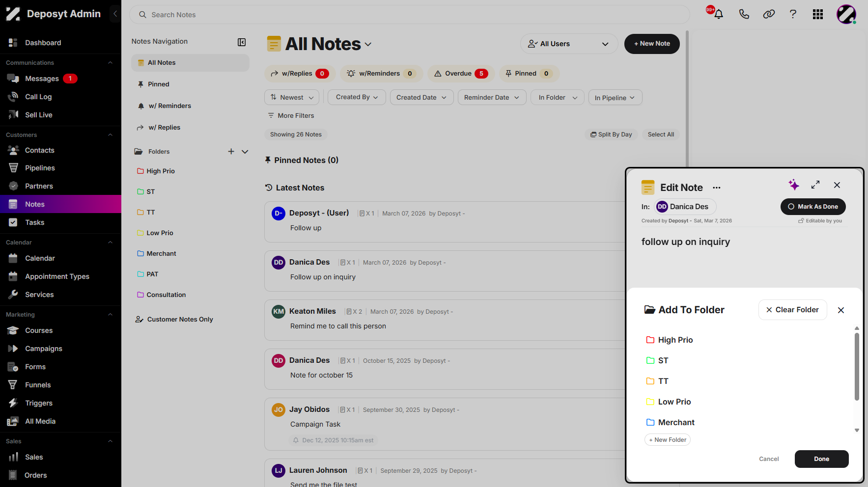Image resolution: width=868 pixels, height=487 pixels.
Task: Open Triggers in the sidebar
Action: coord(39,403)
